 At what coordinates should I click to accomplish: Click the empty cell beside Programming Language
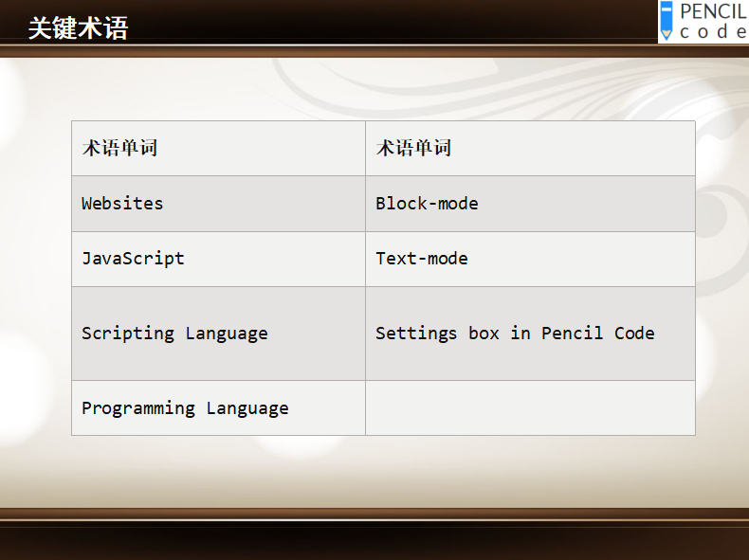pyautogui.click(x=530, y=408)
